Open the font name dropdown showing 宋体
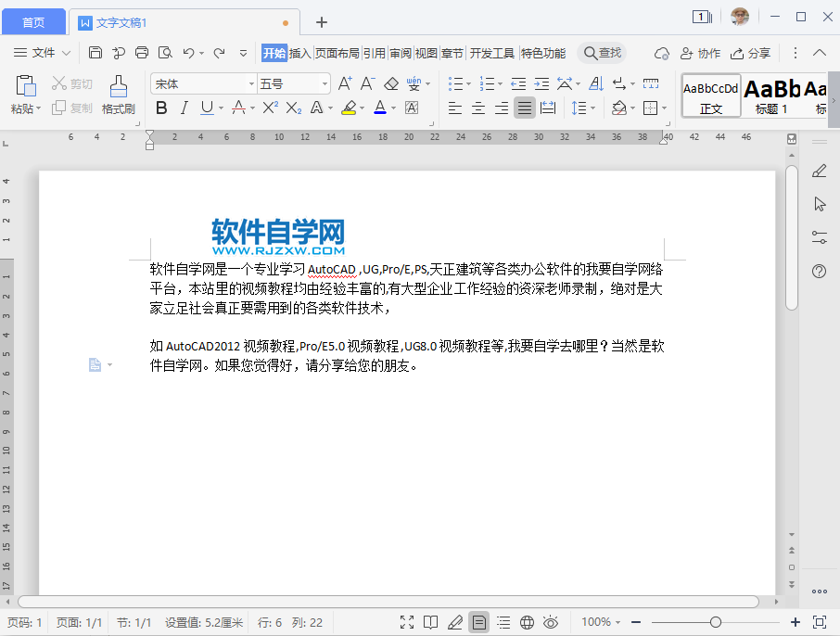 click(x=203, y=83)
